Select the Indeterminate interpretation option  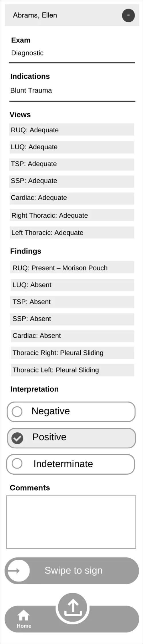click(70, 464)
